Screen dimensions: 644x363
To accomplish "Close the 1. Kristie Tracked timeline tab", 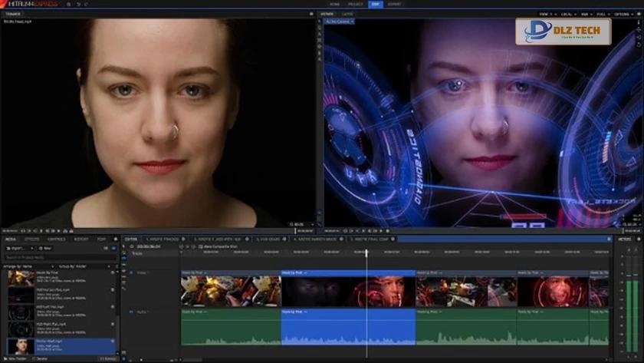I will 183,239.
